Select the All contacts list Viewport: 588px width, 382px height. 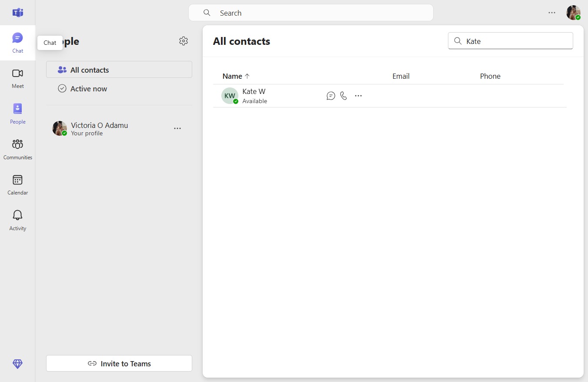(x=119, y=70)
